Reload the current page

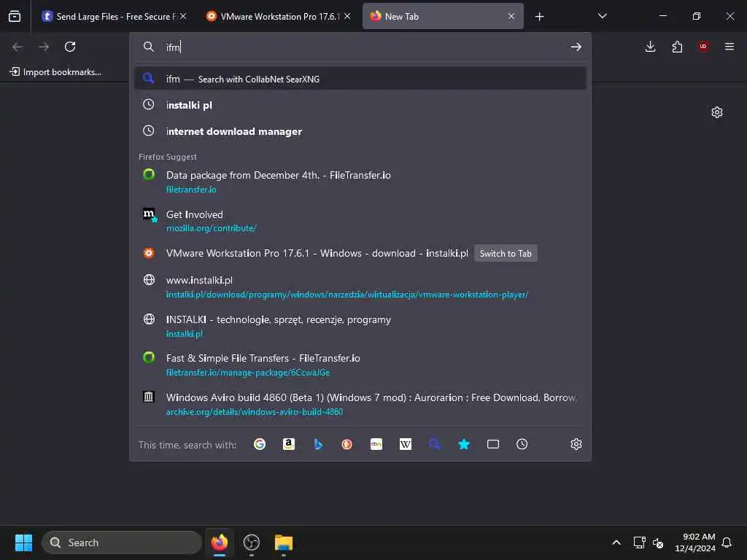click(x=70, y=47)
